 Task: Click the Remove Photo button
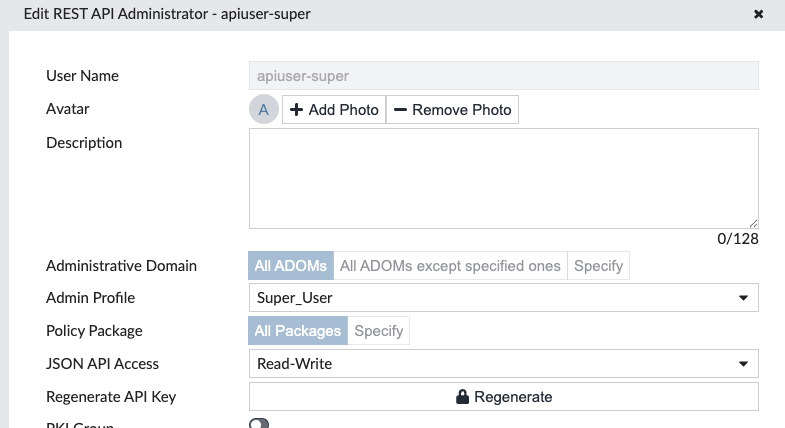[x=453, y=110]
